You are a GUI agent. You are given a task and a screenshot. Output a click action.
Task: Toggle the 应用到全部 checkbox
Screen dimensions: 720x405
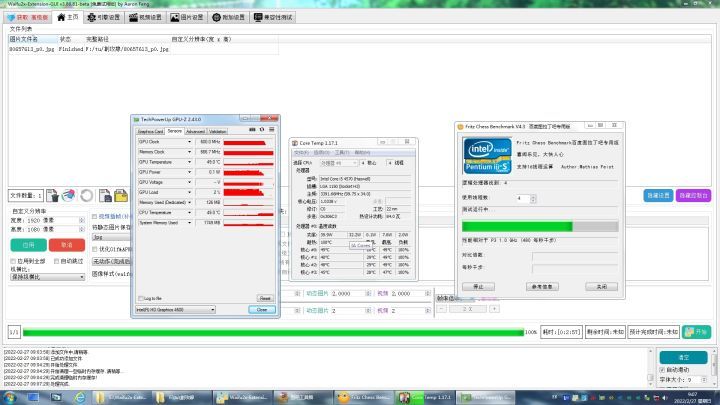pos(14,260)
